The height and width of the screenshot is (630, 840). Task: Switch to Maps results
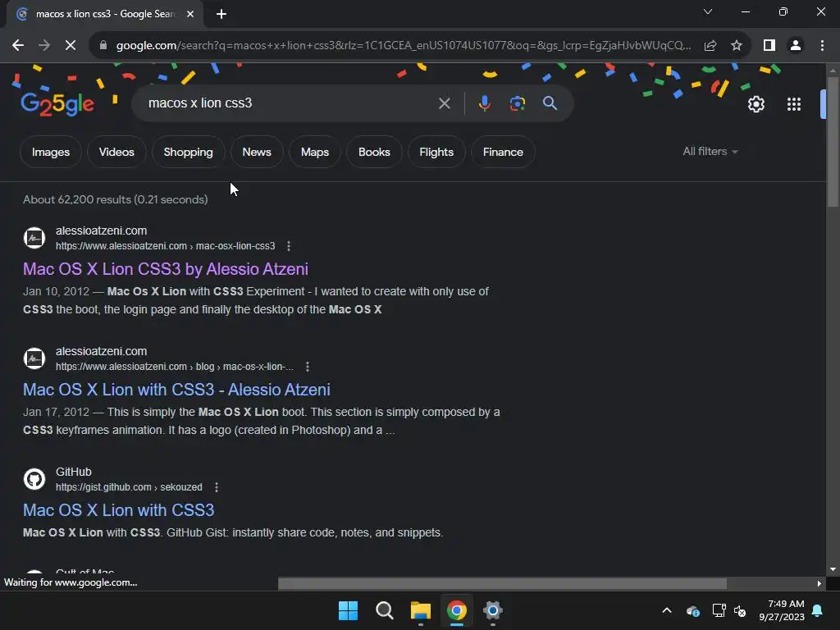pos(315,152)
